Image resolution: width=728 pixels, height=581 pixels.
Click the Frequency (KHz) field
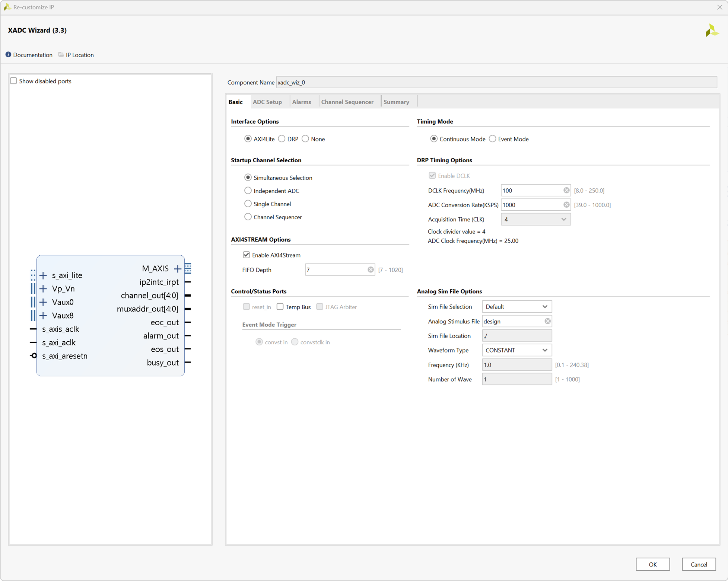tap(517, 365)
